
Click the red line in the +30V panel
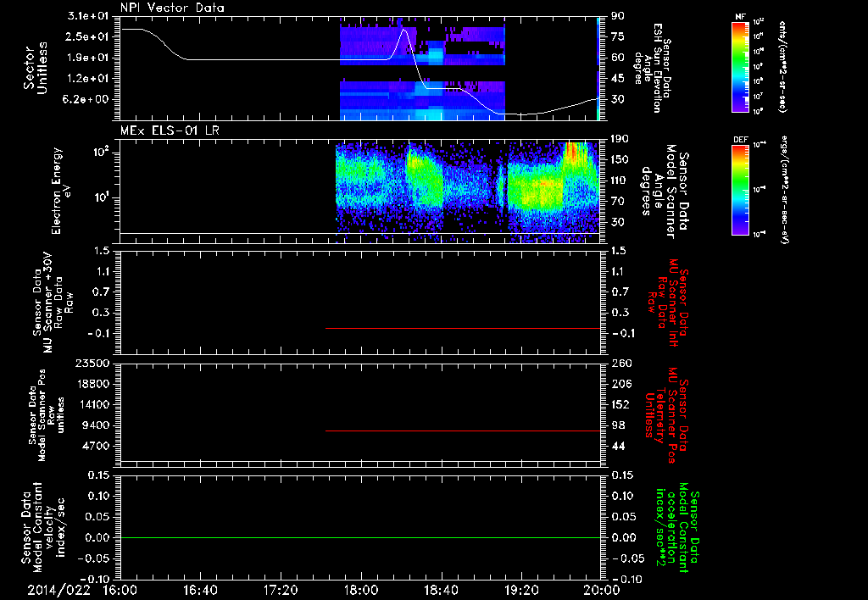point(463,328)
